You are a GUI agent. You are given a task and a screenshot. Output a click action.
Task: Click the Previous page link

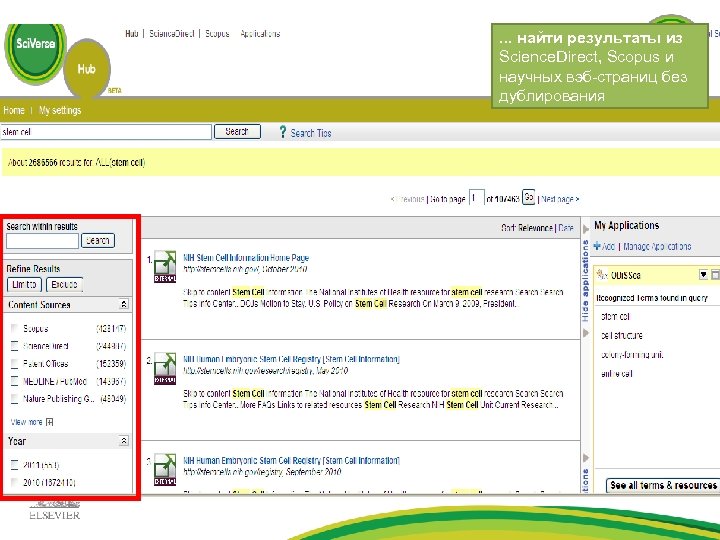point(407,199)
